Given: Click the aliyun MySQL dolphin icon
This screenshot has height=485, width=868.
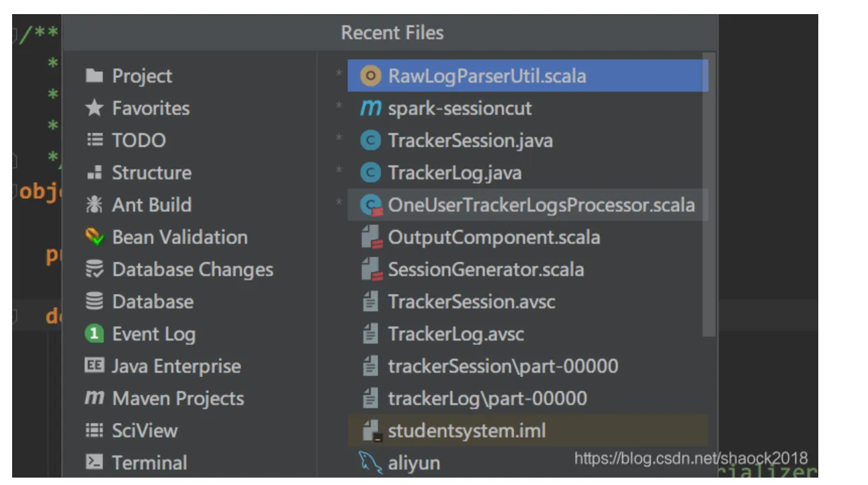Looking at the screenshot, I should [371, 463].
